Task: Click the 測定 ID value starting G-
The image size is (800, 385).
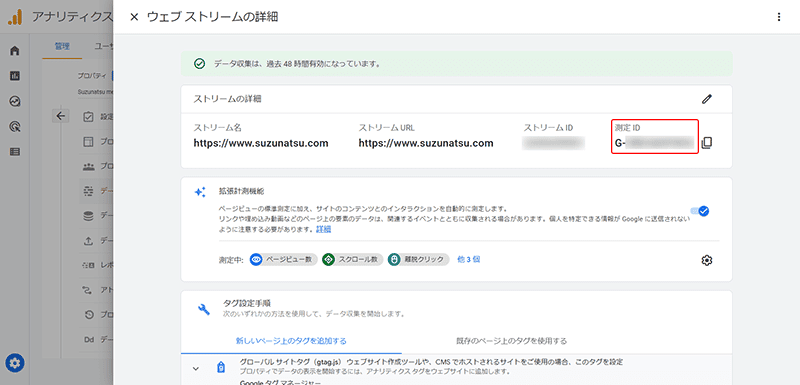Action: coord(655,144)
